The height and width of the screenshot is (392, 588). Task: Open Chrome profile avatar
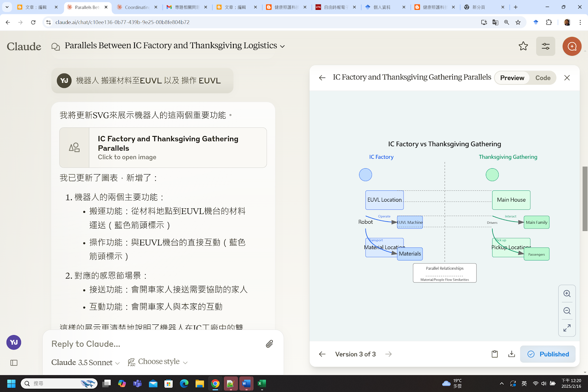567,22
